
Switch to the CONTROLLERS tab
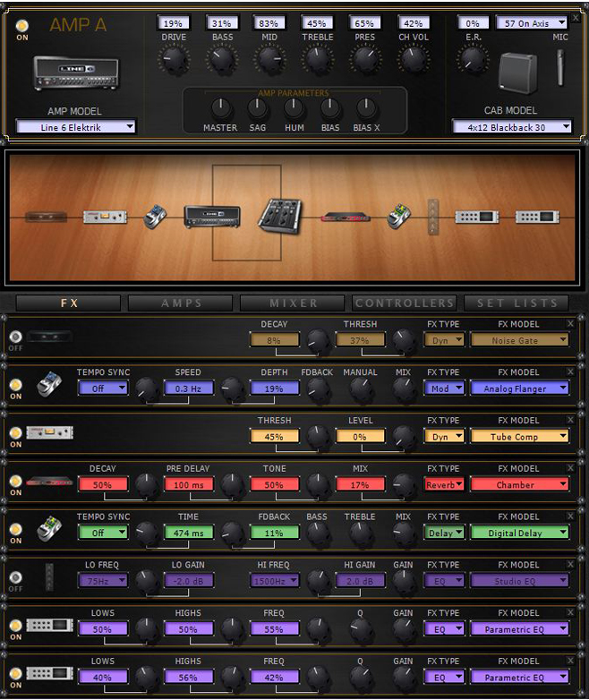tap(405, 303)
